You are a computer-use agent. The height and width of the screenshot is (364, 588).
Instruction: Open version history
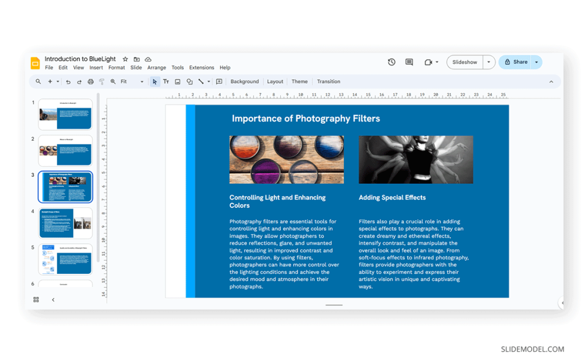point(392,62)
